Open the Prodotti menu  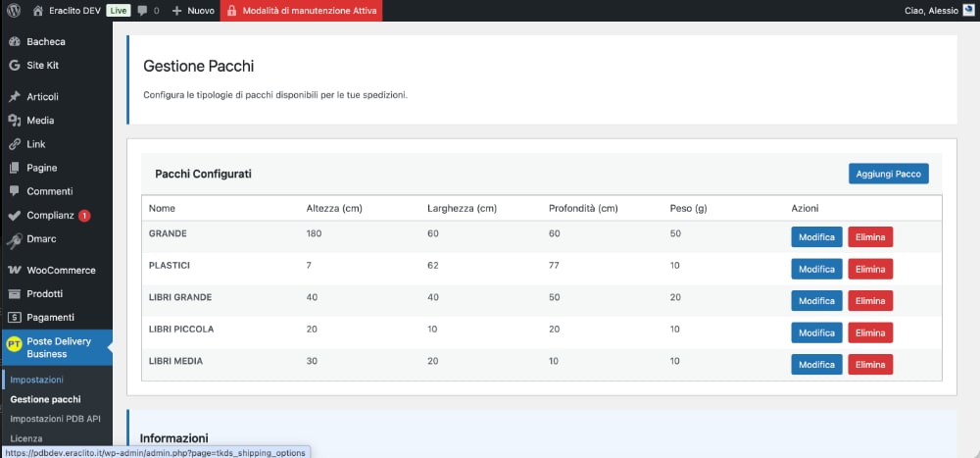tap(44, 293)
